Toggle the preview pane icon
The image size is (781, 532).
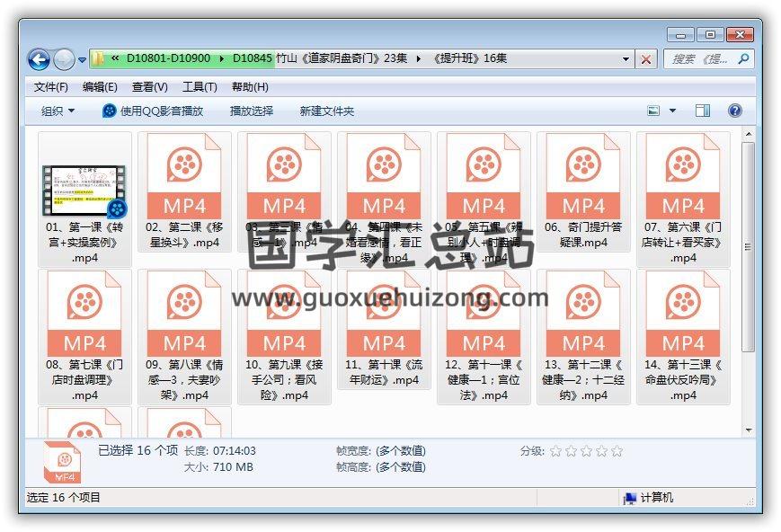pyautogui.click(x=702, y=111)
